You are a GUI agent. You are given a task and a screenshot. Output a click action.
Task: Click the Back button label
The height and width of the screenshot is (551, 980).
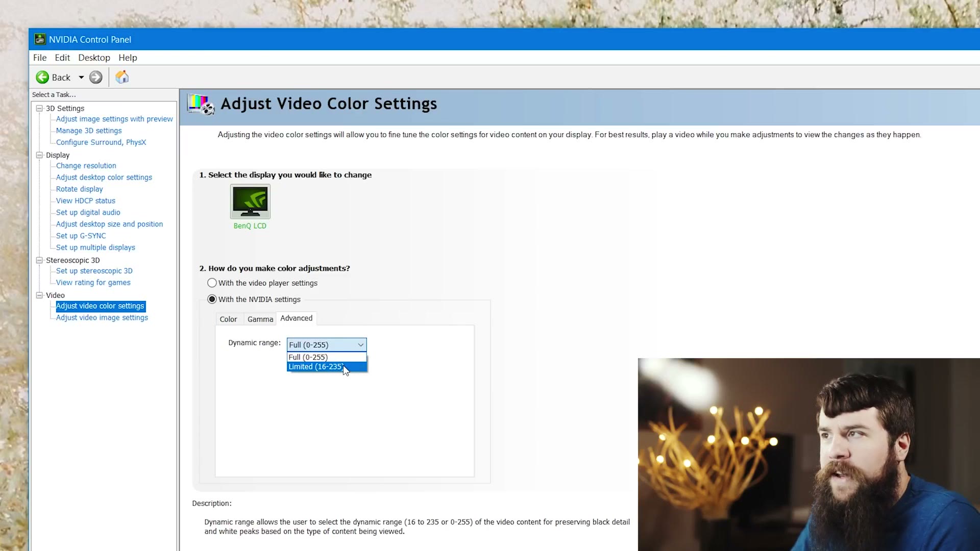coord(61,78)
